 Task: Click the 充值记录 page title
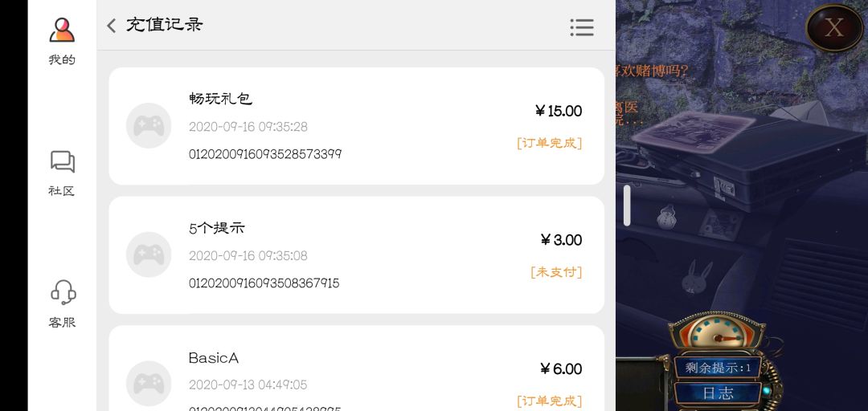pyautogui.click(x=165, y=25)
